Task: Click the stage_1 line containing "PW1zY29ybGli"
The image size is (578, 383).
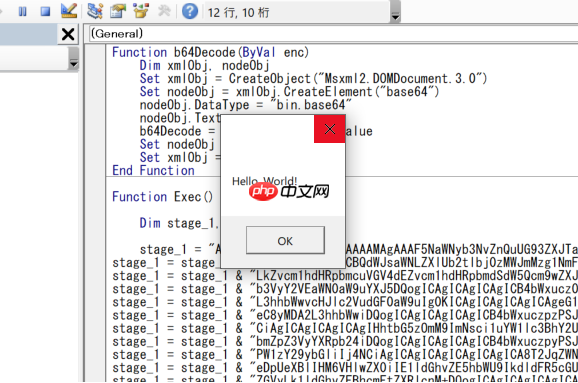Action: 345,355
